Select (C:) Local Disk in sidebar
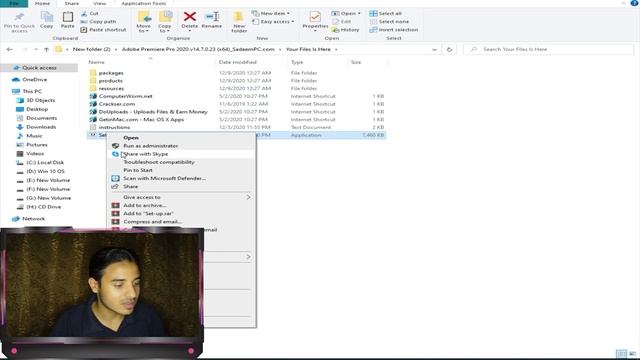This screenshot has width=640, height=360. (45, 162)
